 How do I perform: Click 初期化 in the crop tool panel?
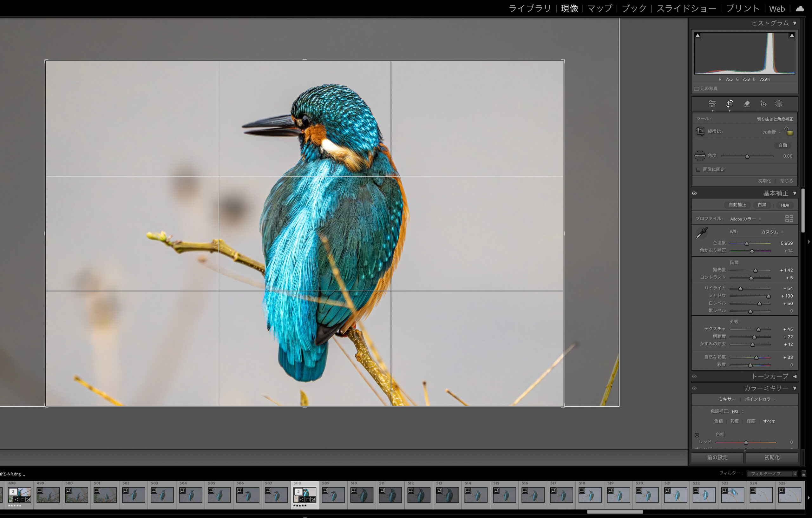pos(764,181)
